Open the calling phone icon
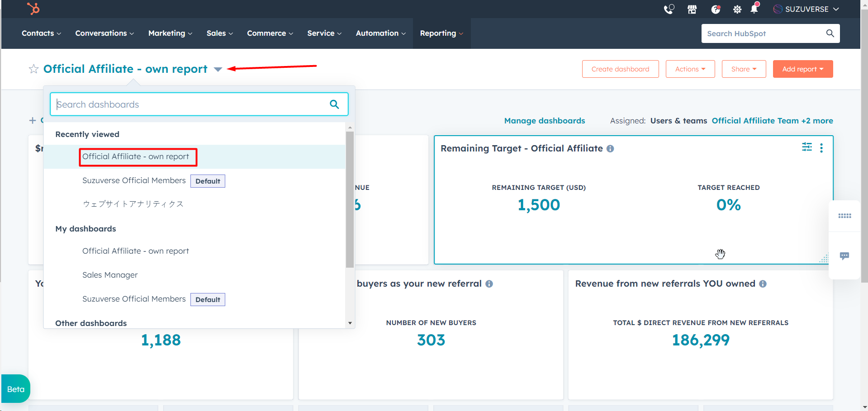 coord(669,9)
